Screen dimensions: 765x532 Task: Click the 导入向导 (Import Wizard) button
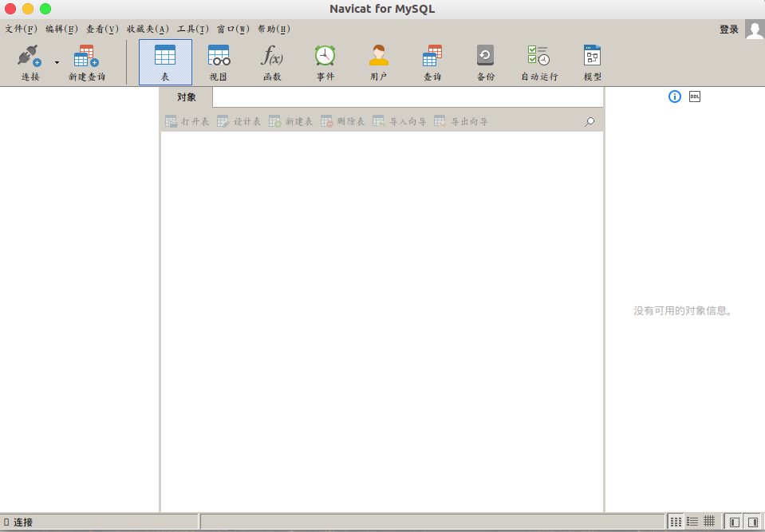tap(399, 121)
